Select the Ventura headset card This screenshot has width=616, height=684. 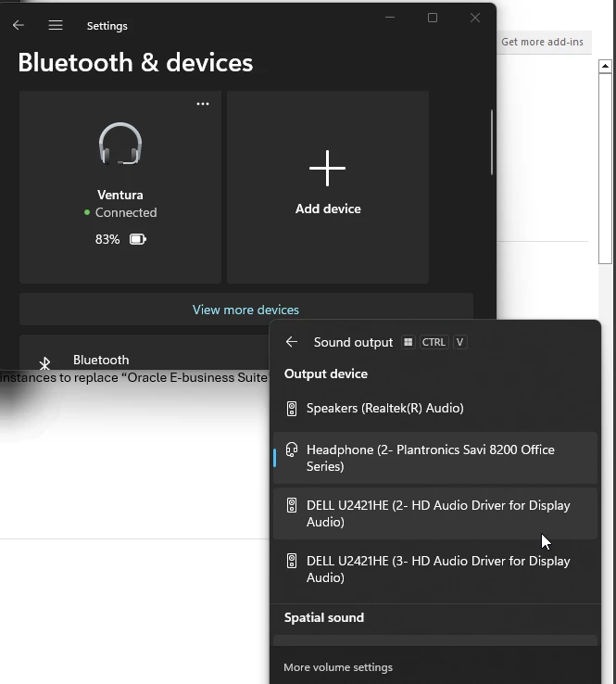120,187
